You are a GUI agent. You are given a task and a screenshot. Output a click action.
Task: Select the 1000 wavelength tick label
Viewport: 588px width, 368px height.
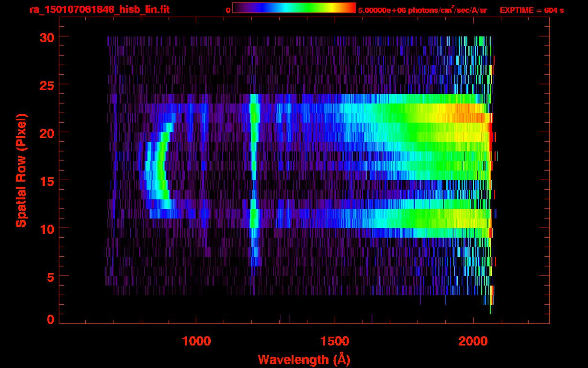[x=196, y=341]
